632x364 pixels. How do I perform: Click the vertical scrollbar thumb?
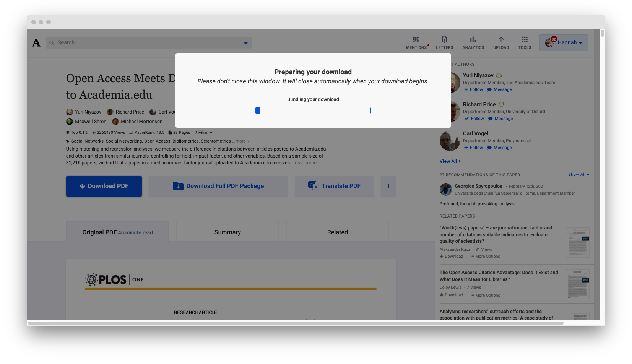click(603, 33)
